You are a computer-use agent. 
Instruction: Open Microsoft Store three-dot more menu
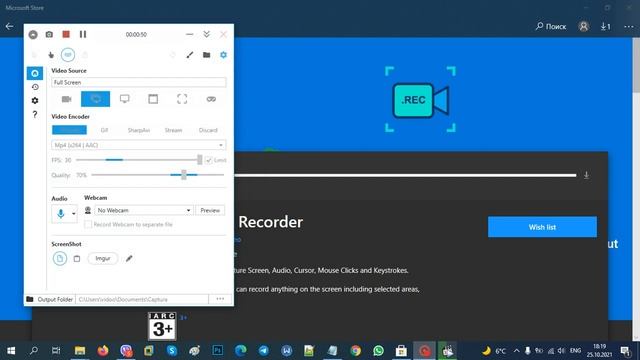[629, 27]
